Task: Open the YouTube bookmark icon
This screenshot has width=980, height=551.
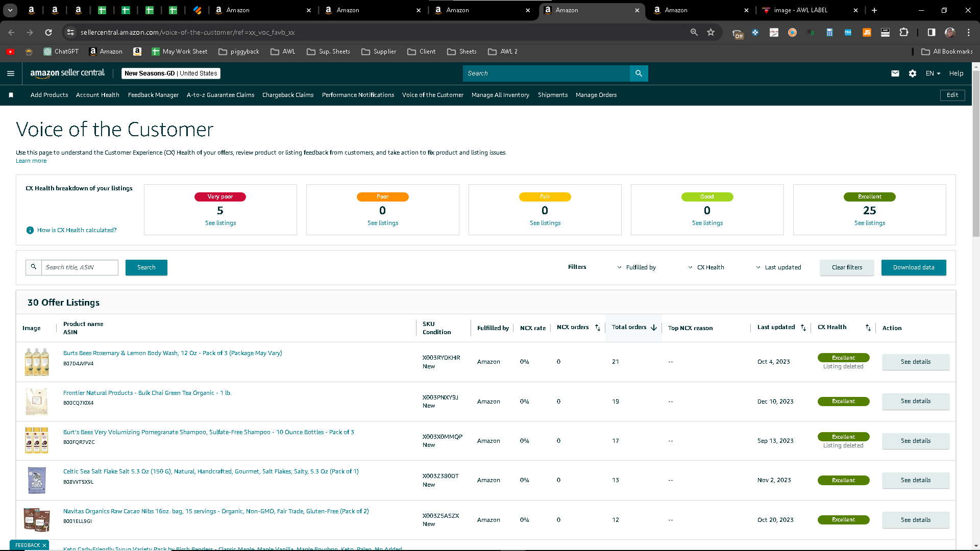Action: tap(10, 52)
